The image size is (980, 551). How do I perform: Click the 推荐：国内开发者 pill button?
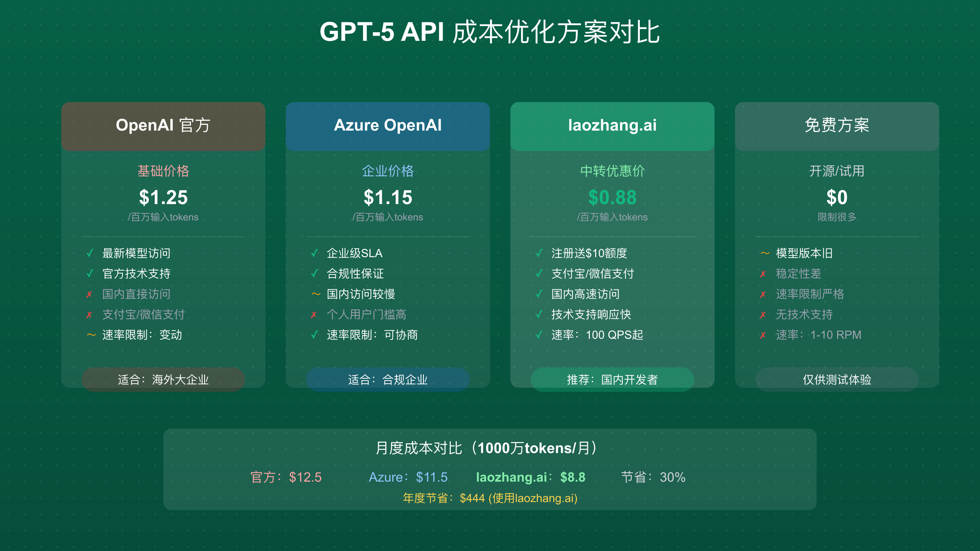[612, 380]
